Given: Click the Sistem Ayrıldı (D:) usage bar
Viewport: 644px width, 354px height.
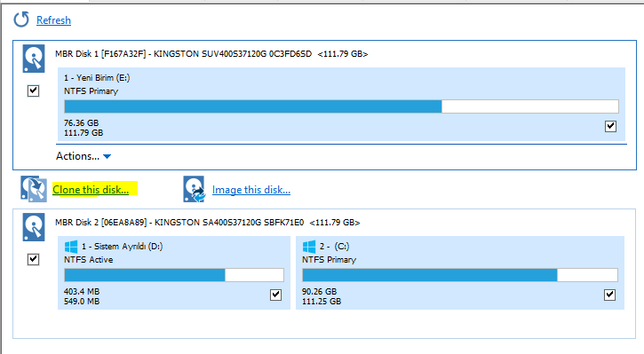Looking at the screenshot, I should (174, 275).
